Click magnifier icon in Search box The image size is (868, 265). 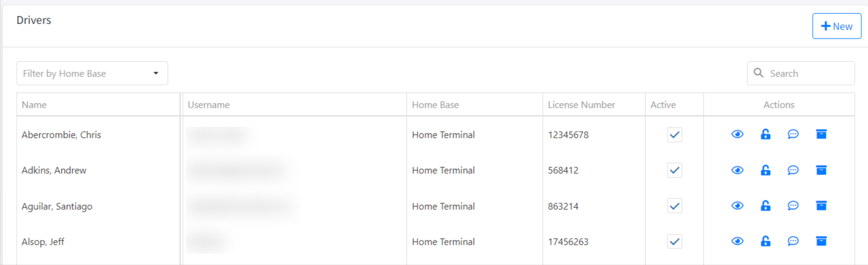tap(759, 73)
